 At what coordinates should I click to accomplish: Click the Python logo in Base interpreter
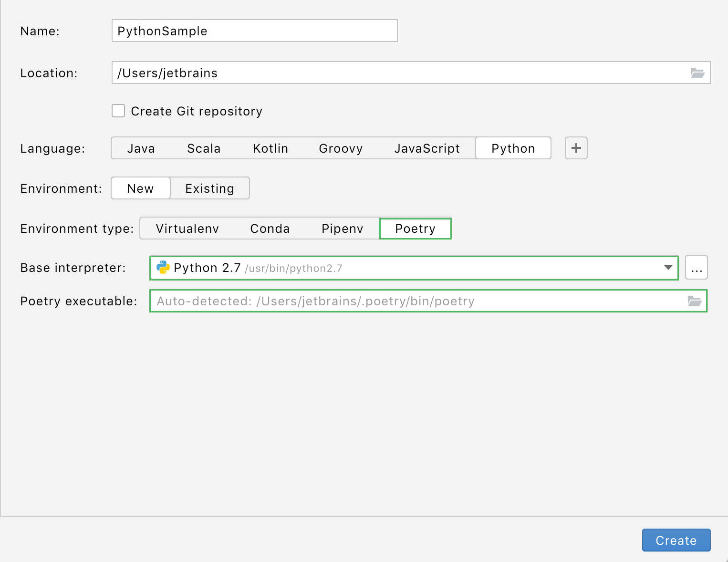[x=163, y=268]
